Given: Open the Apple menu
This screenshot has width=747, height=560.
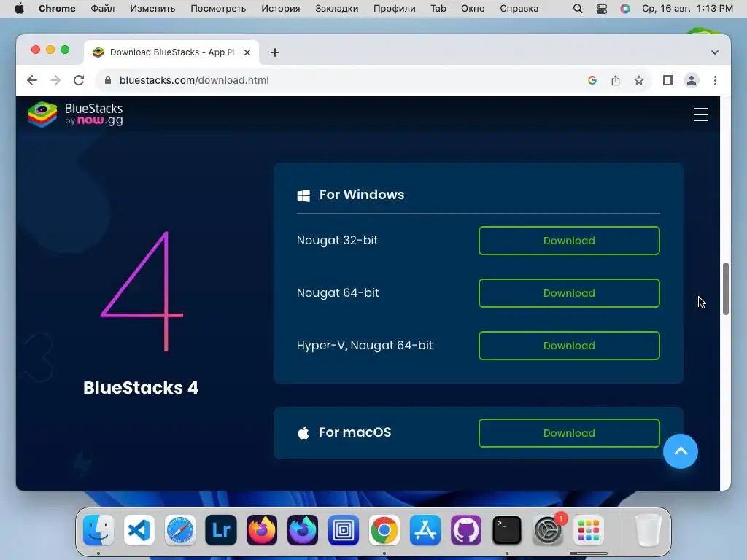Looking at the screenshot, I should [x=19, y=9].
